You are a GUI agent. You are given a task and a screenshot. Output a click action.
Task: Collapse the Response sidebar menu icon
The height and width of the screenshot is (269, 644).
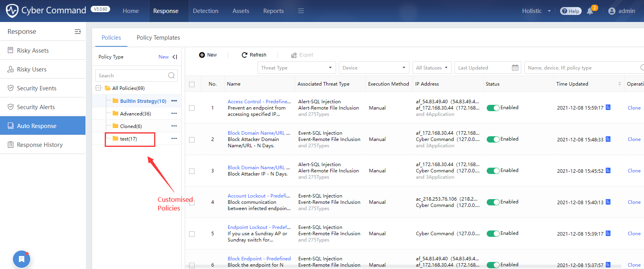click(x=78, y=31)
